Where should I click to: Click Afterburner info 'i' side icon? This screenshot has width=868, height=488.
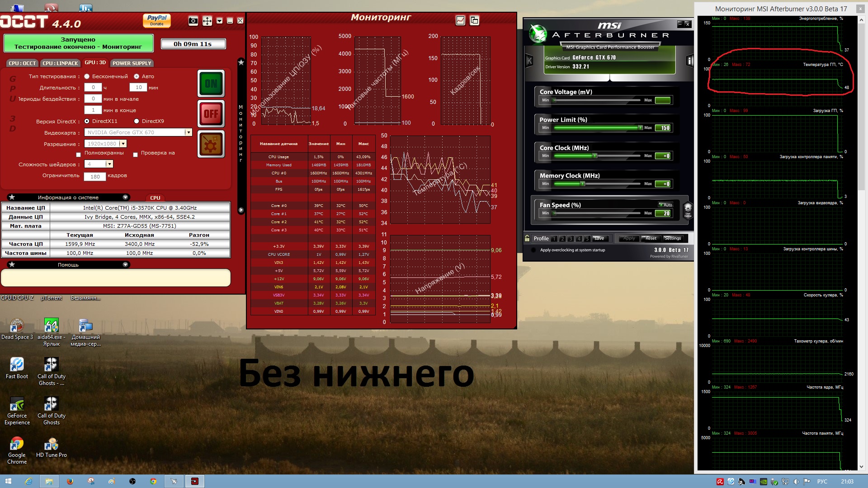(x=690, y=61)
